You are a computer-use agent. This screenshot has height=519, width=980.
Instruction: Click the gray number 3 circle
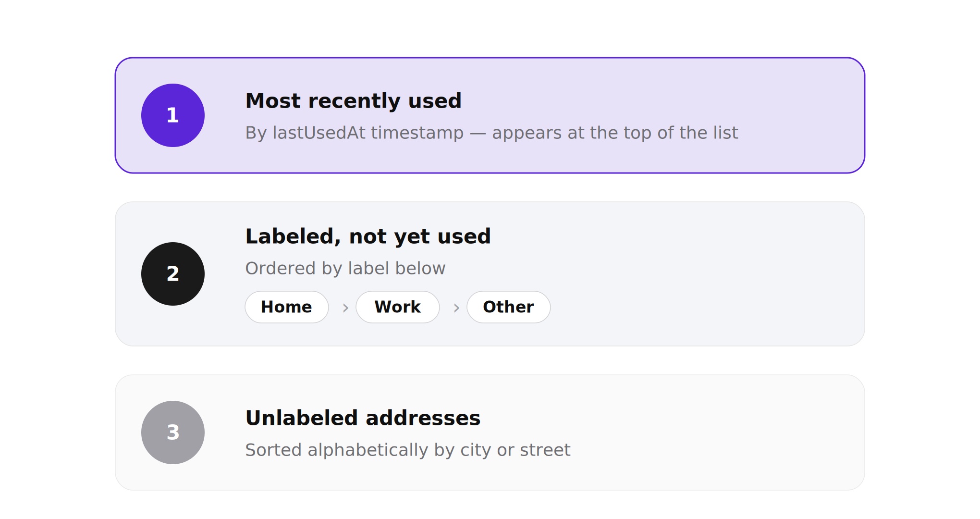173,432
